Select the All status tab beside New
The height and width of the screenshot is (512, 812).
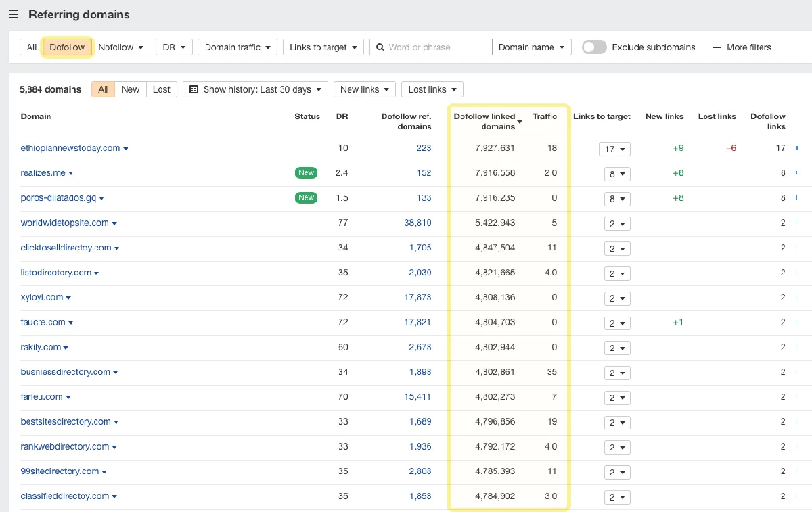click(103, 89)
